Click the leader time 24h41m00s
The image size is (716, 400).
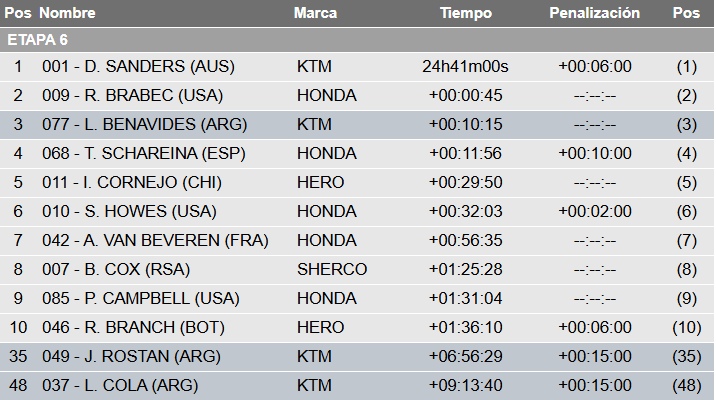pyautogui.click(x=466, y=67)
